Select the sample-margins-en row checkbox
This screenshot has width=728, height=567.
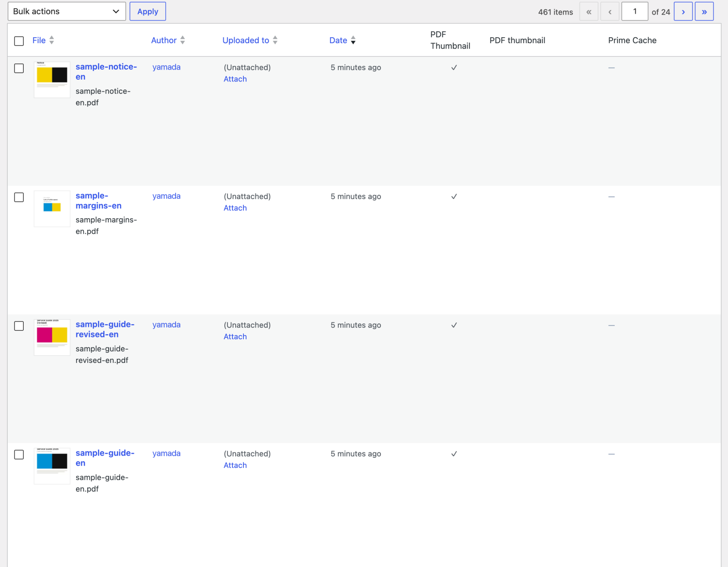point(19,197)
